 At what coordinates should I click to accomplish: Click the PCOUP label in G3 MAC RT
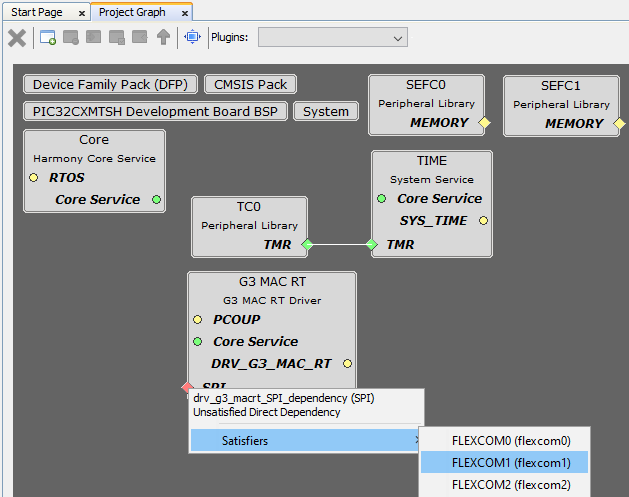tap(237, 320)
